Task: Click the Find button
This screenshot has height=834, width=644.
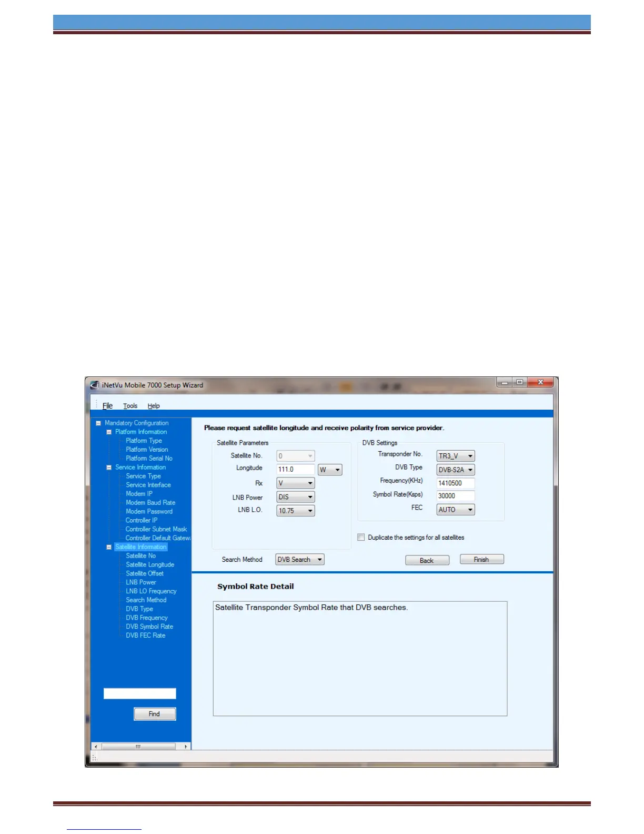Action: [155, 714]
